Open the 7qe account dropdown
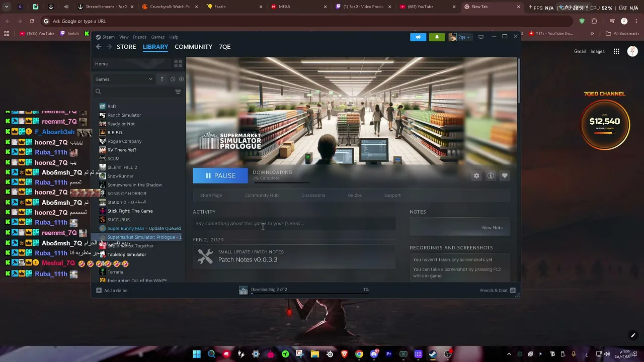Image resolution: width=644 pixels, height=362 pixels. tap(459, 37)
